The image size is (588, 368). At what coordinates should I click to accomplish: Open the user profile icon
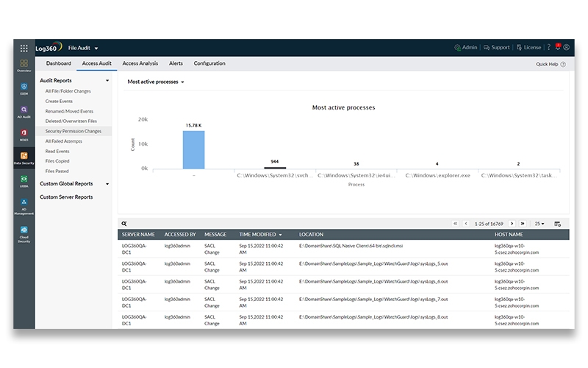567,47
